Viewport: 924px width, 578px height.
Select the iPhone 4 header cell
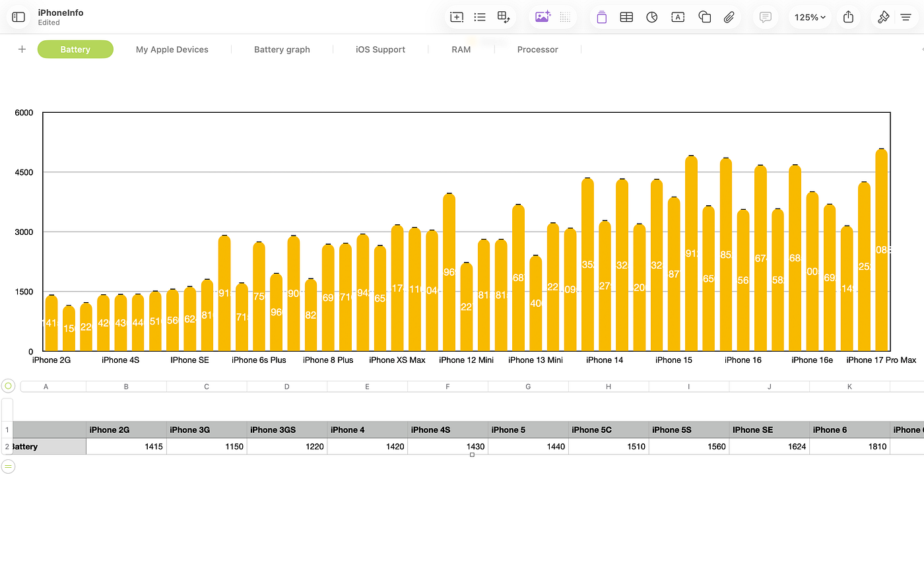tap(368, 430)
